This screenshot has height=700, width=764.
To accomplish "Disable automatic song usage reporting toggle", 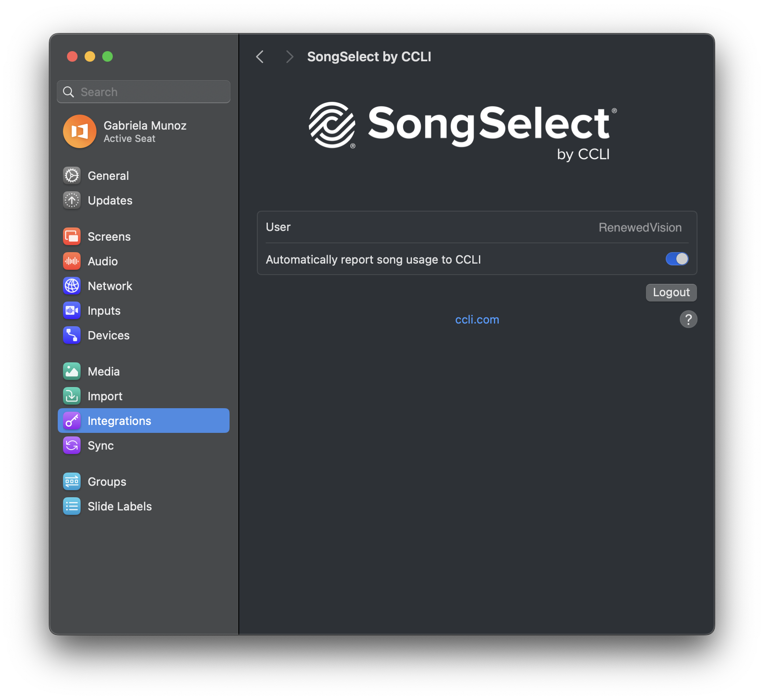I will (x=677, y=259).
